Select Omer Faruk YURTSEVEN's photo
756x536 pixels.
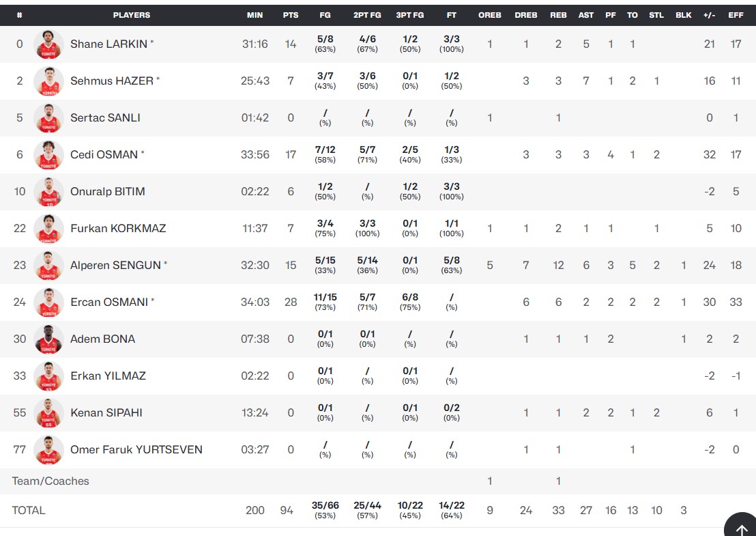[48, 449]
